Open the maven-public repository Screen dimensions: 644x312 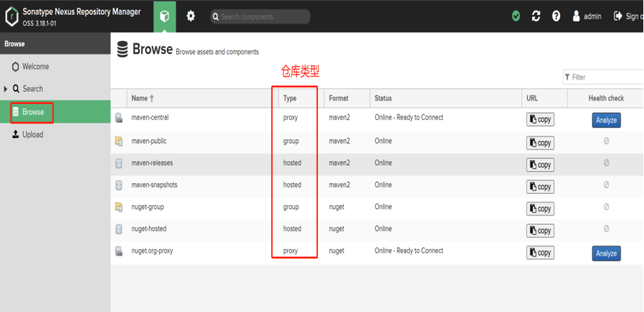point(149,141)
